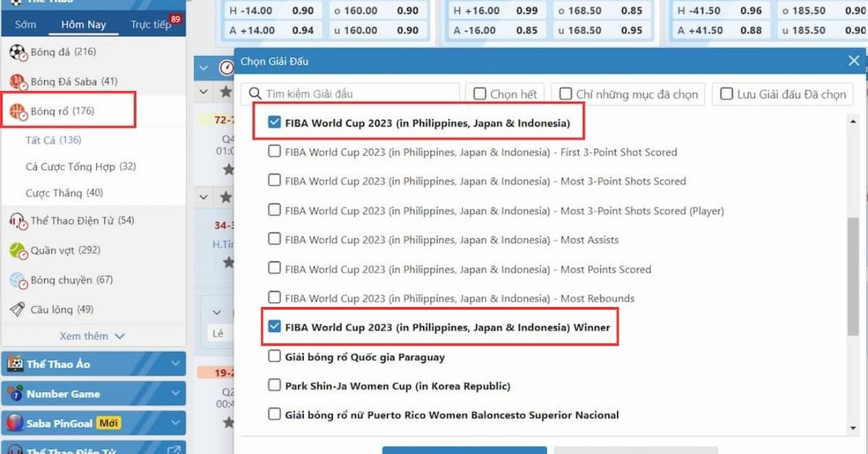868x454 pixels.
Task: Uncheck FIBA World Cup 2023 tournament
Action: [274, 122]
